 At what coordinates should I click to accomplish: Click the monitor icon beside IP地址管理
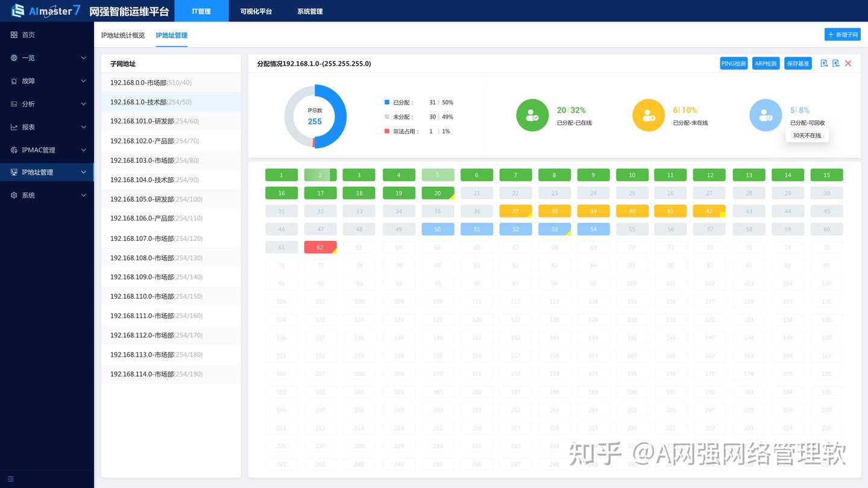pyautogui.click(x=14, y=172)
